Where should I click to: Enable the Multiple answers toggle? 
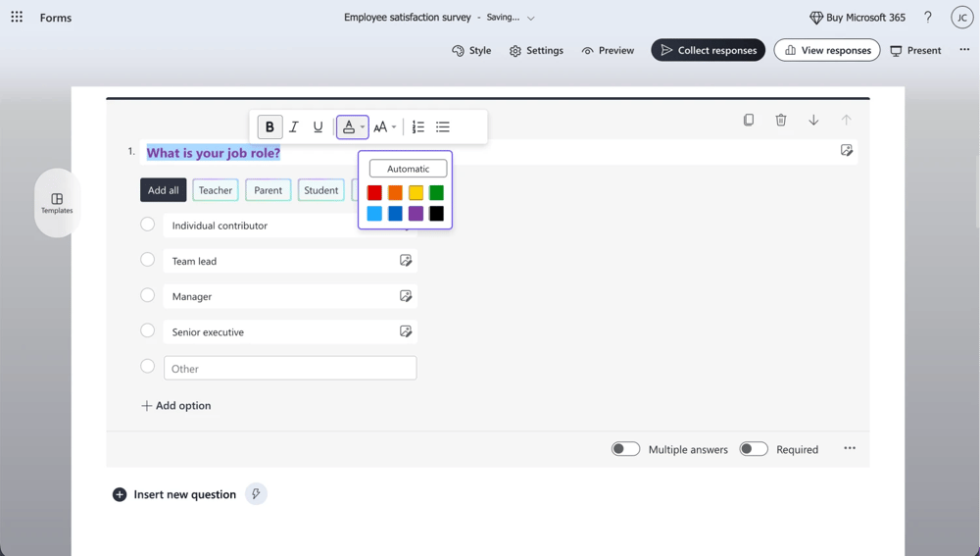tap(625, 449)
